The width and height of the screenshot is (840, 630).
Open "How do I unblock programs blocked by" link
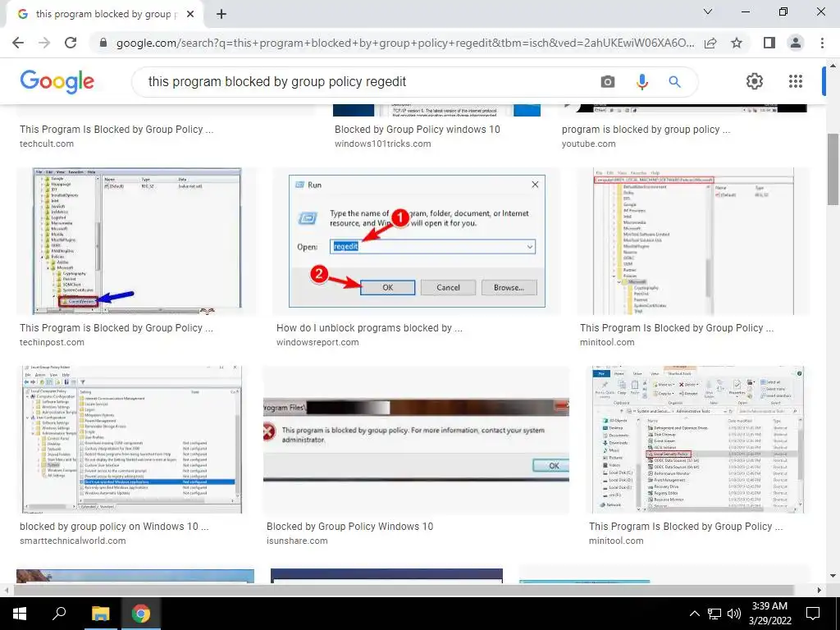pyautogui.click(x=369, y=328)
